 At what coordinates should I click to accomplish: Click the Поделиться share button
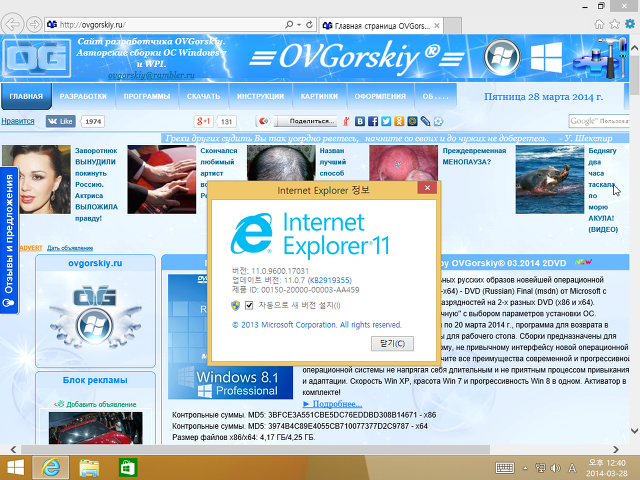(x=306, y=121)
